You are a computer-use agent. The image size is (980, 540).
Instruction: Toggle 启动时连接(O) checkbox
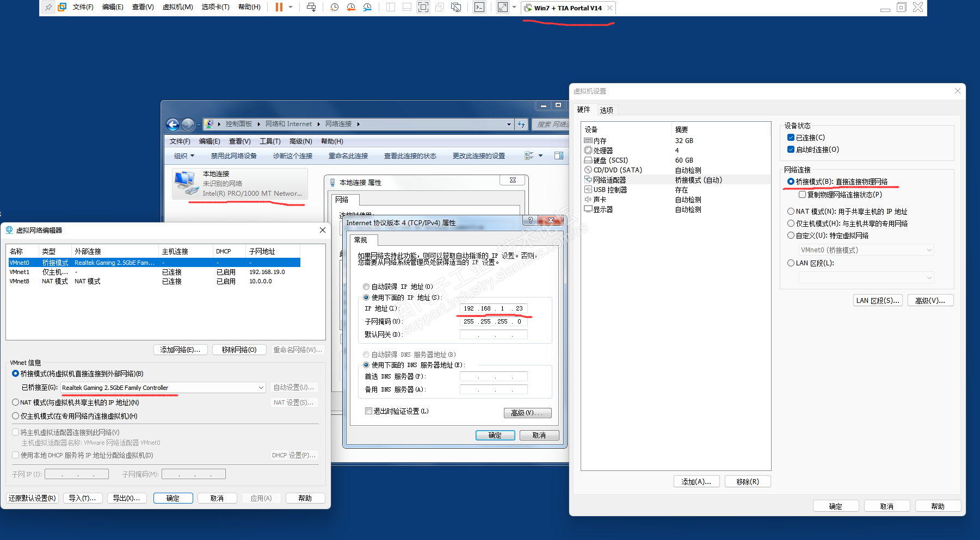click(x=791, y=150)
